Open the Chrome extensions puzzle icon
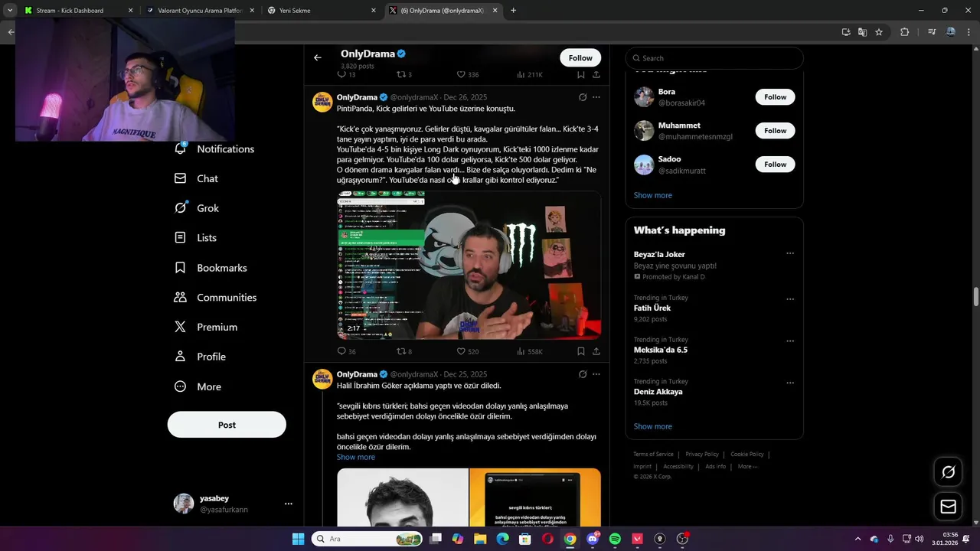The width and height of the screenshot is (980, 551). 904,32
